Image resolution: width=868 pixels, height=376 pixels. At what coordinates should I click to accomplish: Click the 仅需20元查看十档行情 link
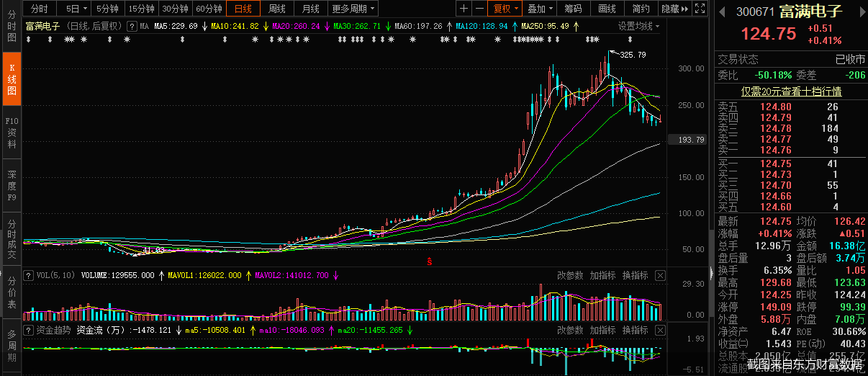pos(792,91)
